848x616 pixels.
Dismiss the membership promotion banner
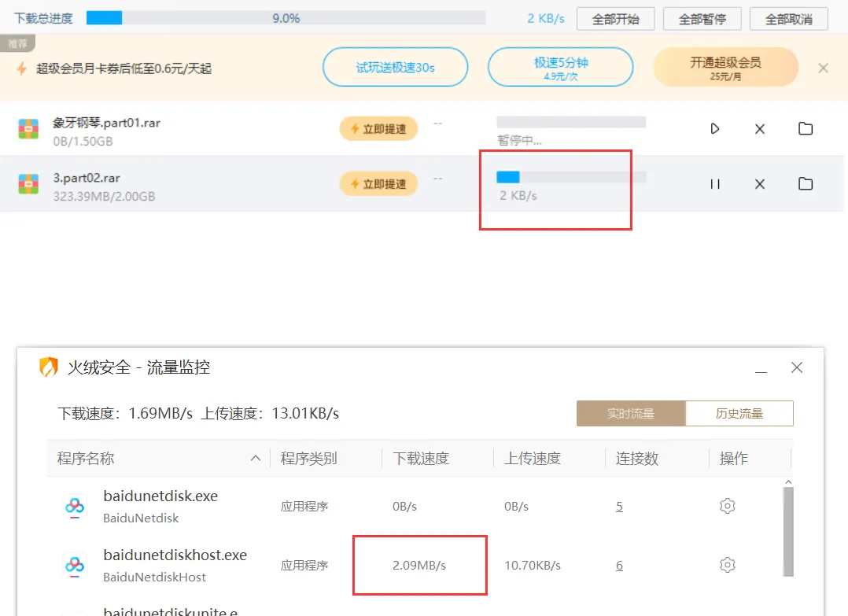(823, 68)
